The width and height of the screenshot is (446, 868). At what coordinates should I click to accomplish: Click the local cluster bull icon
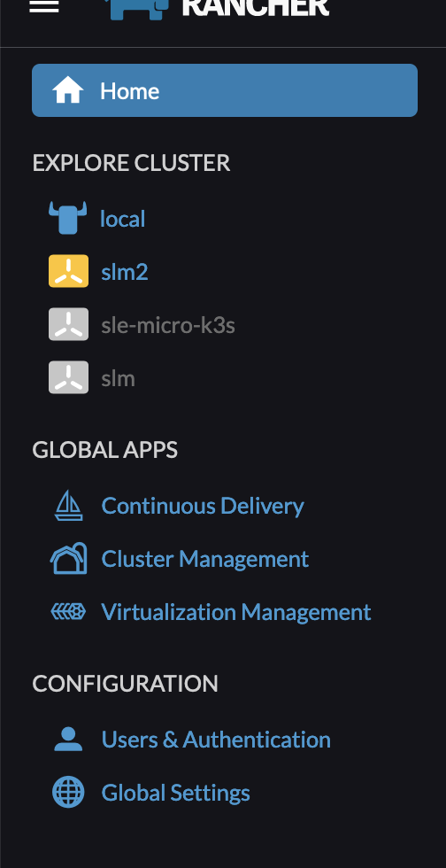[x=68, y=218]
